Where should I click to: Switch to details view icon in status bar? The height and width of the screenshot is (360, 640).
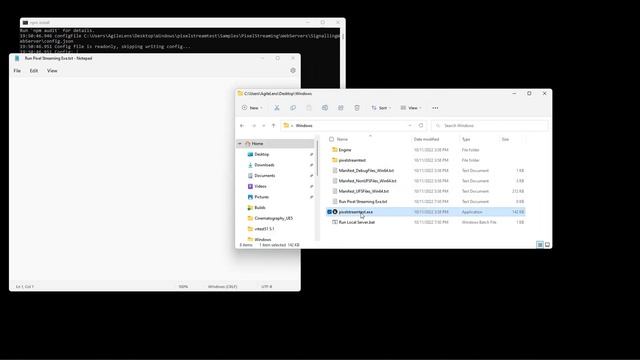tap(540, 244)
